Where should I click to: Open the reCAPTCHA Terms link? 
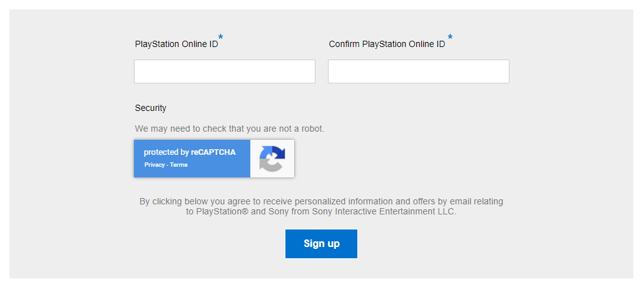point(178,165)
